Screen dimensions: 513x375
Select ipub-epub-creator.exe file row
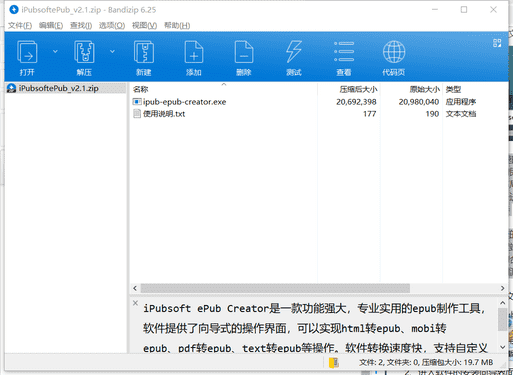(x=304, y=102)
